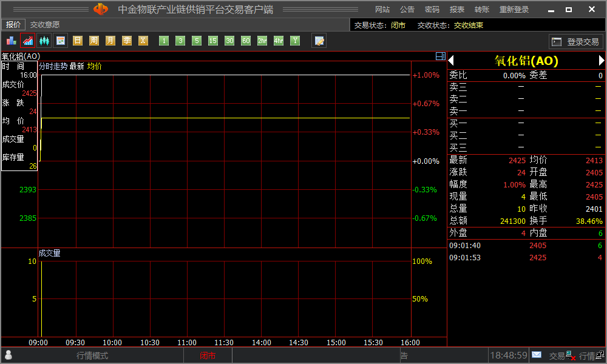Click the red 闭市 status bar item
This screenshot has width=607, height=364.
(x=208, y=356)
